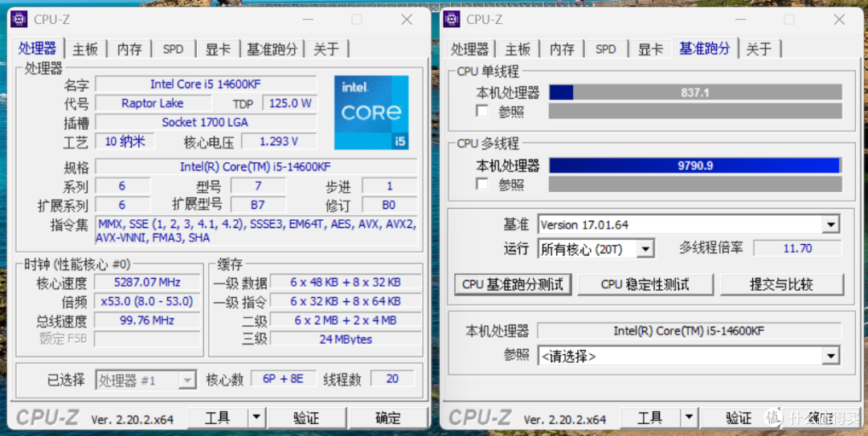Select the 处理器 tab in left window
Screen dimensions: 868x436
point(37,47)
